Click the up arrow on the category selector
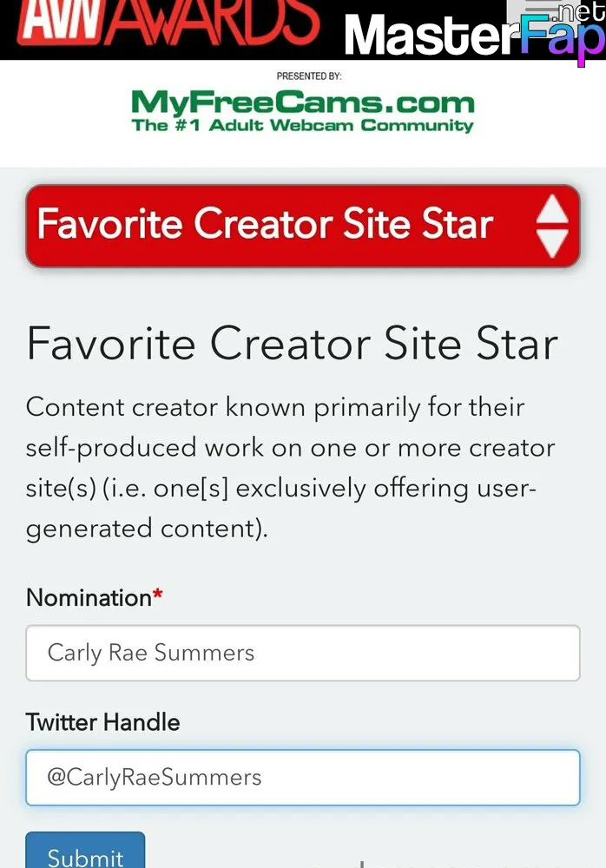This screenshot has height=868, width=606. tap(552, 208)
